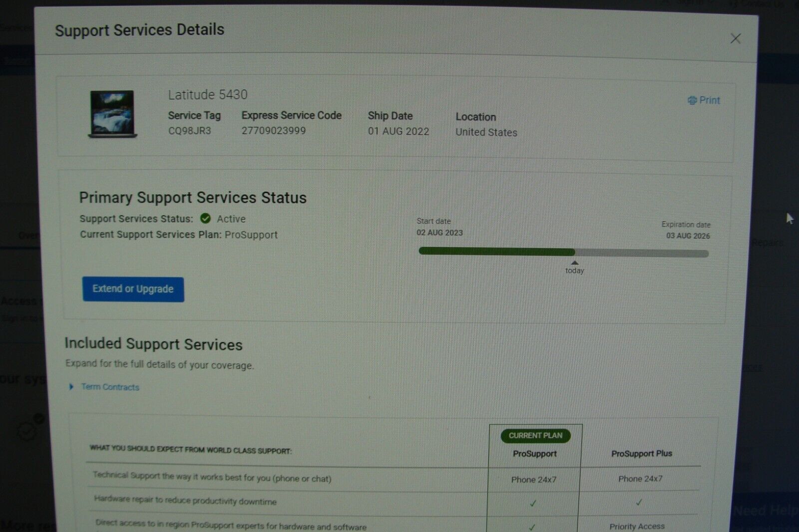Click Phone 24x7 under ProSupport
Viewport: 799px width, 532px height.
point(534,480)
